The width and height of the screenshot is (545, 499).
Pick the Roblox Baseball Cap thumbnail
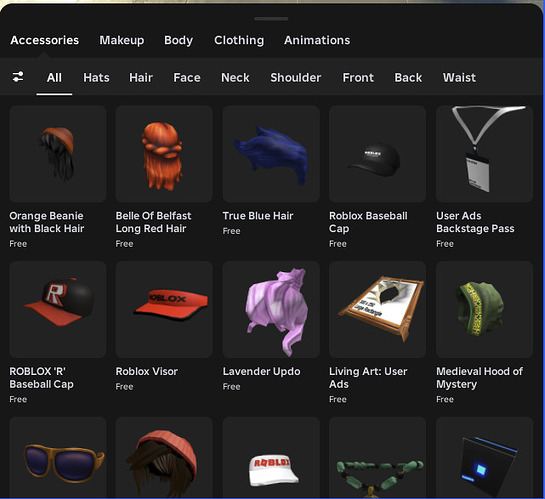[377, 154]
